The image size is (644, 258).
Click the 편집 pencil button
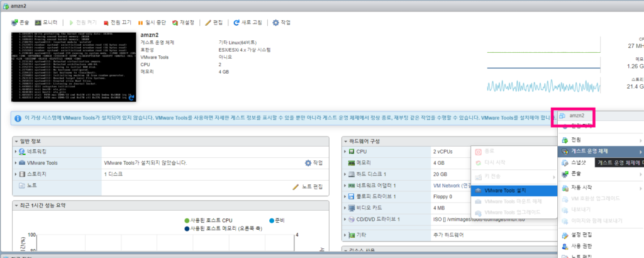[214, 23]
